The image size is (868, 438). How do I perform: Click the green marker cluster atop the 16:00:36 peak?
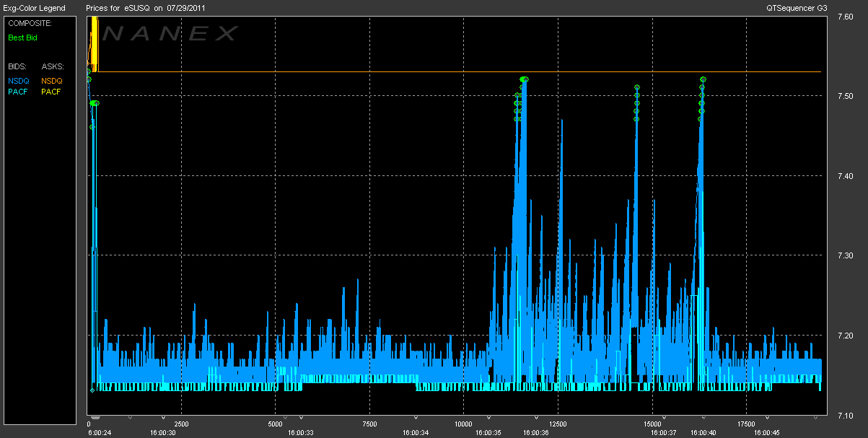524,79
